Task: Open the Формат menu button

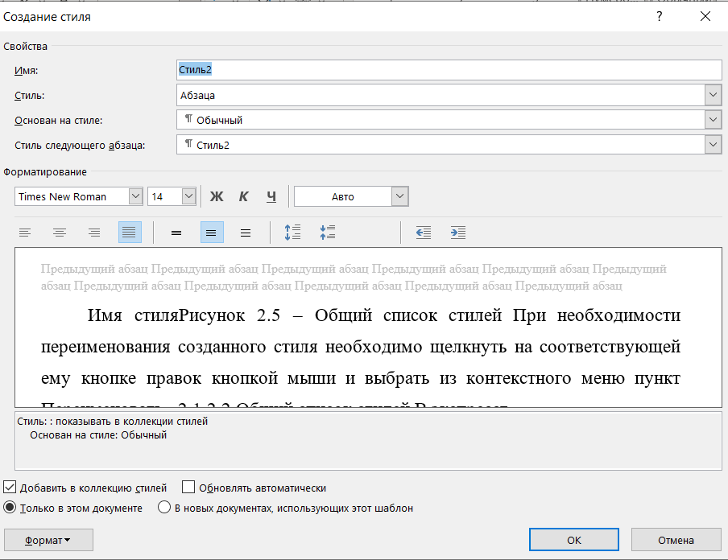Action: 48,540
